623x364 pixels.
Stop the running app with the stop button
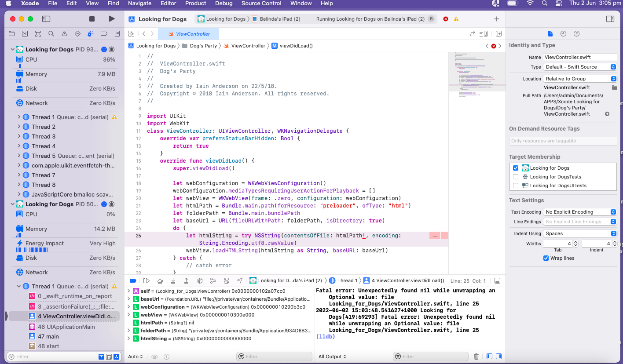pyautogui.click(x=92, y=19)
